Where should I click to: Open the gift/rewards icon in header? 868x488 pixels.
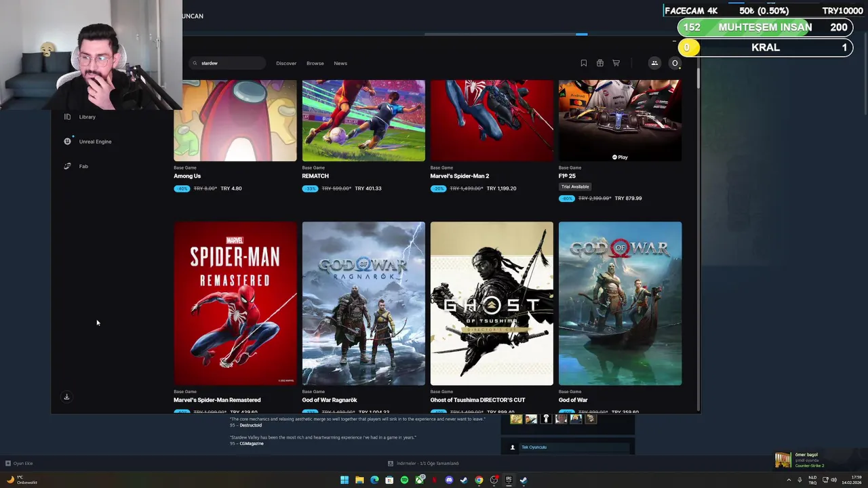tap(599, 63)
